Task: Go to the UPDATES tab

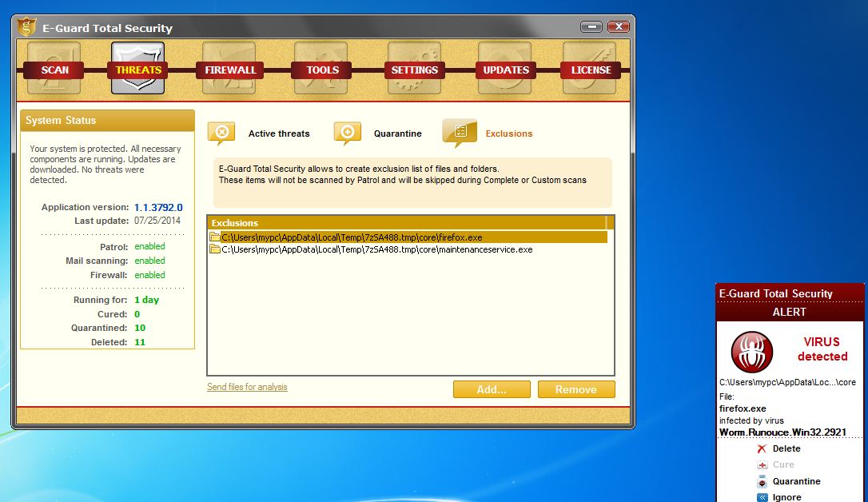Action: pyautogui.click(x=505, y=70)
